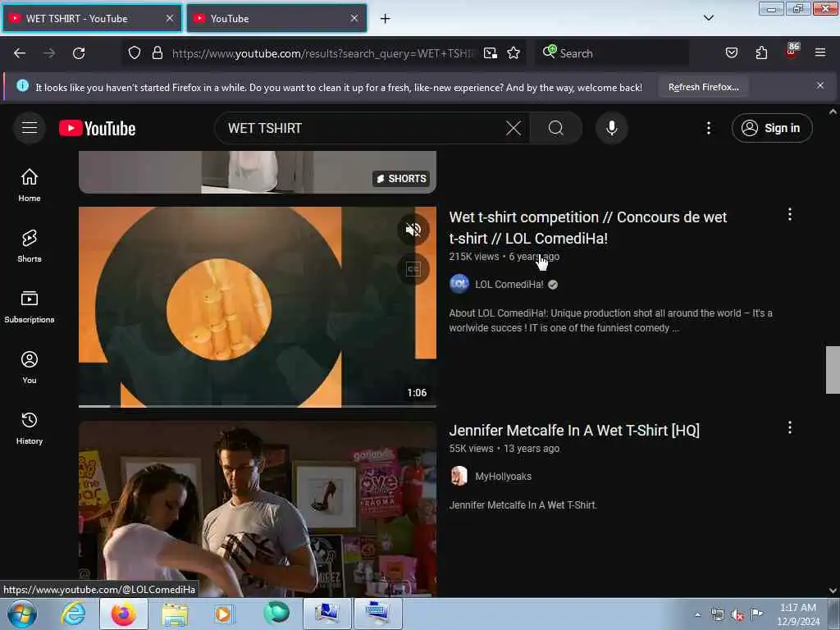Unmute the LOL ComediHa video preview

point(413,230)
